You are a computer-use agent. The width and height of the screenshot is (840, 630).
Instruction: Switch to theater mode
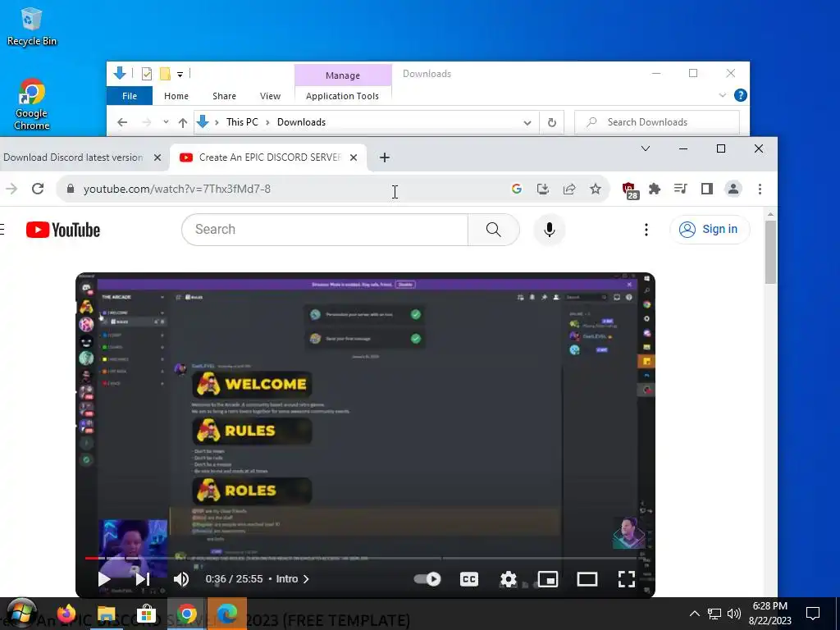(587, 579)
